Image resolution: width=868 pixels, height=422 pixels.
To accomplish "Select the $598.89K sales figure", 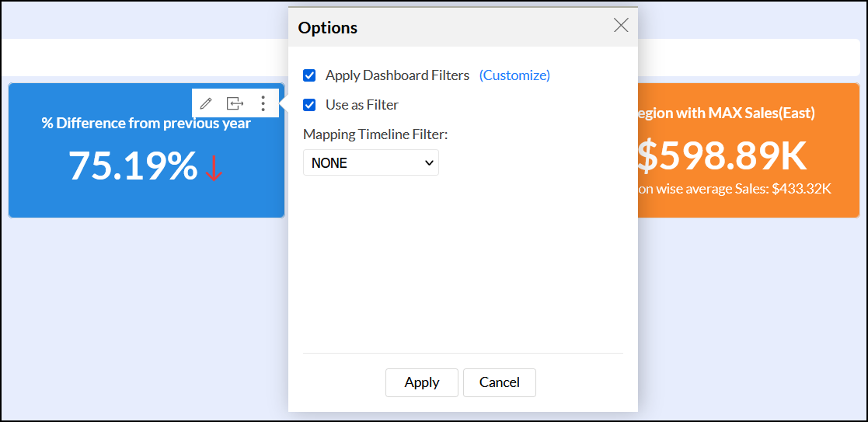I will 723,156.
